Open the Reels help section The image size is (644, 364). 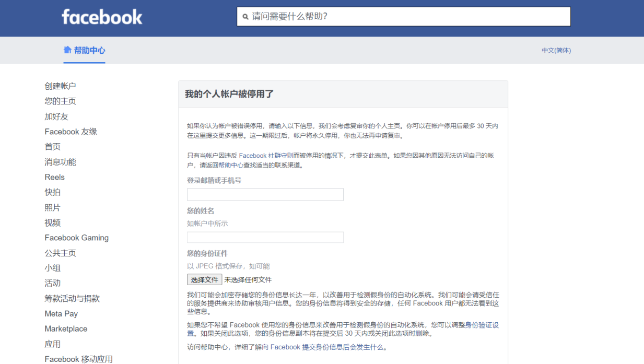pos(54,177)
